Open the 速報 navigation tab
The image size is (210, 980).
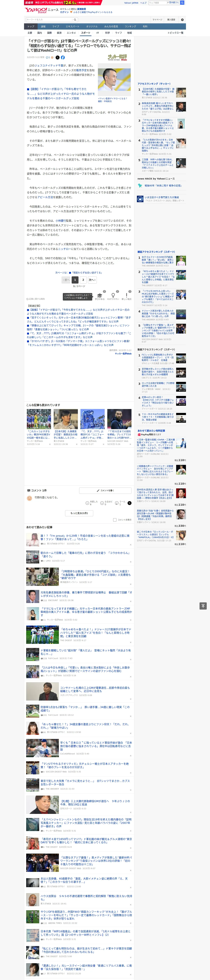coord(43,27)
